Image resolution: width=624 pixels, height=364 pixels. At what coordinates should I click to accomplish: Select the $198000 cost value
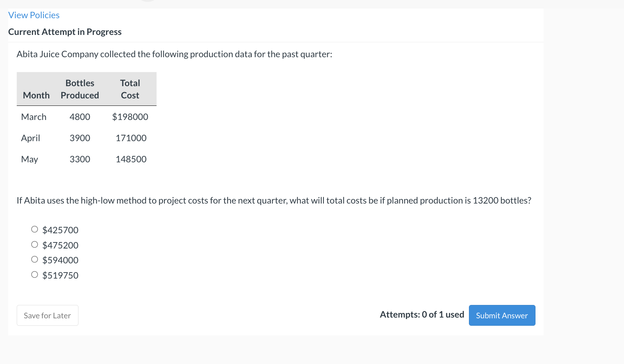[130, 117]
